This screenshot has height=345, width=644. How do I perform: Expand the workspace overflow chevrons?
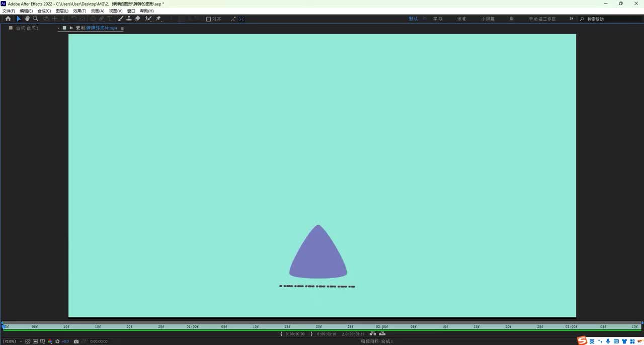tap(571, 19)
